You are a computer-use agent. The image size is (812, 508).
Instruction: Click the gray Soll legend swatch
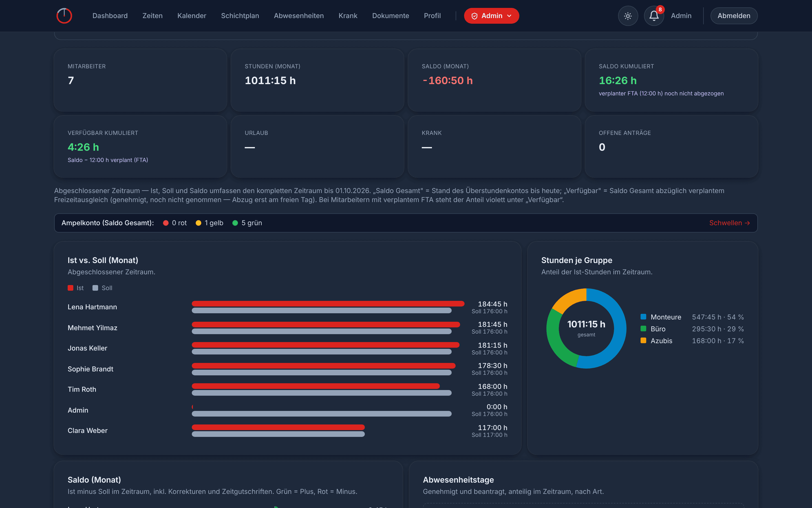(95, 288)
